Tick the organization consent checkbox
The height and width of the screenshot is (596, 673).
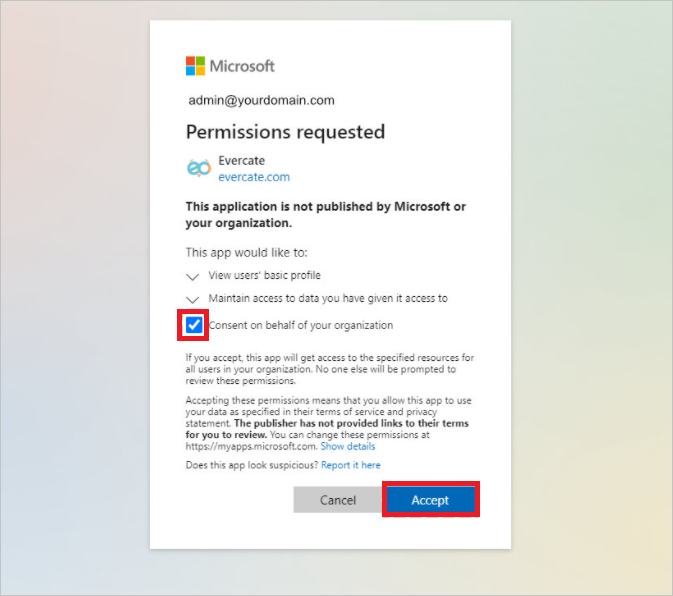pyautogui.click(x=194, y=325)
